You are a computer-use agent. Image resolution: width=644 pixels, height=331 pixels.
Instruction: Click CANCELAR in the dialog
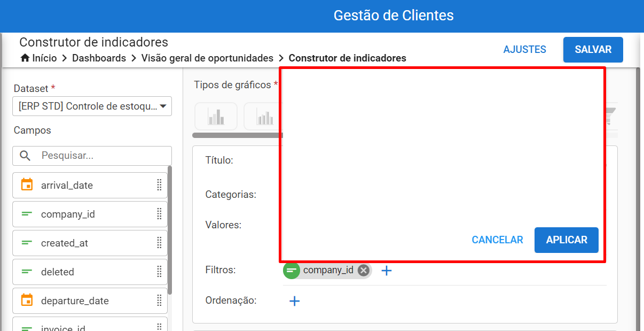(x=497, y=240)
